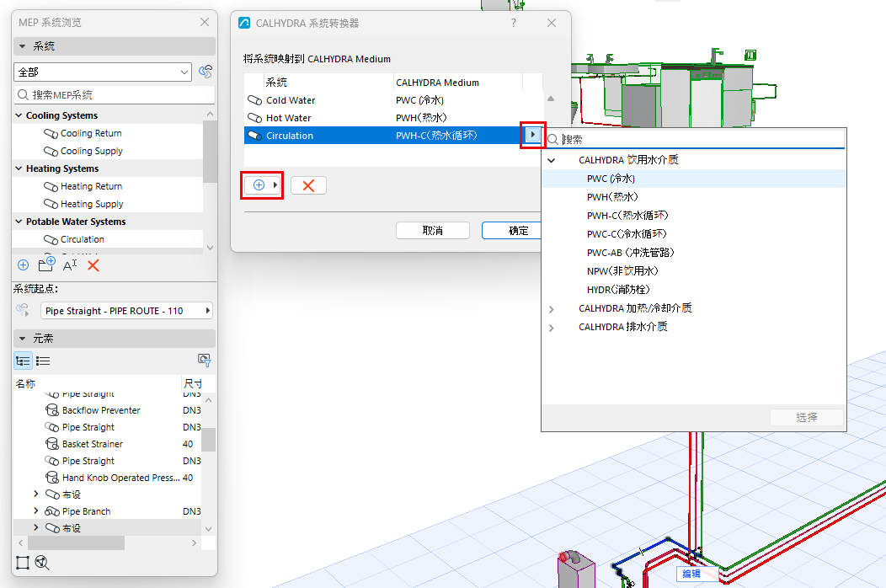
Task: Switch elements to flat list view
Action: coord(43,361)
